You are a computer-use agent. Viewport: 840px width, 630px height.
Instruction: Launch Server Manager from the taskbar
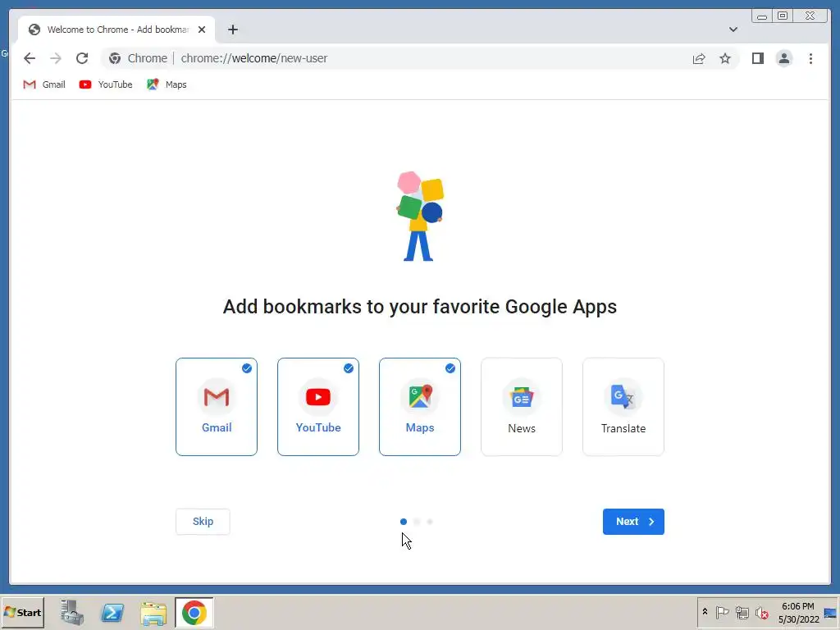(x=72, y=612)
